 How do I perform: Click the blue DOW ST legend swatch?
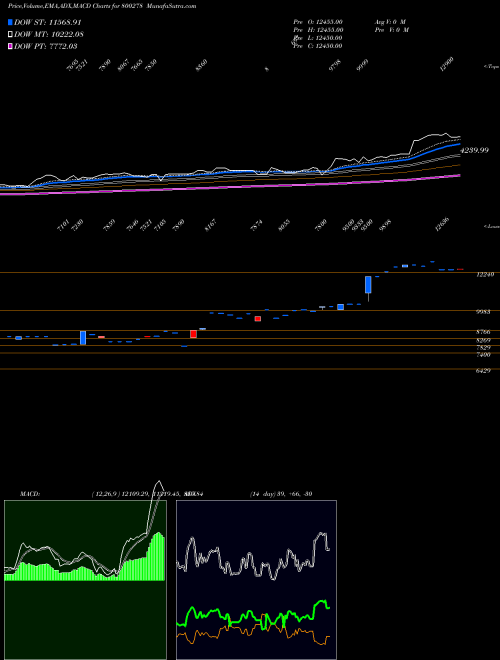pos(11,22)
